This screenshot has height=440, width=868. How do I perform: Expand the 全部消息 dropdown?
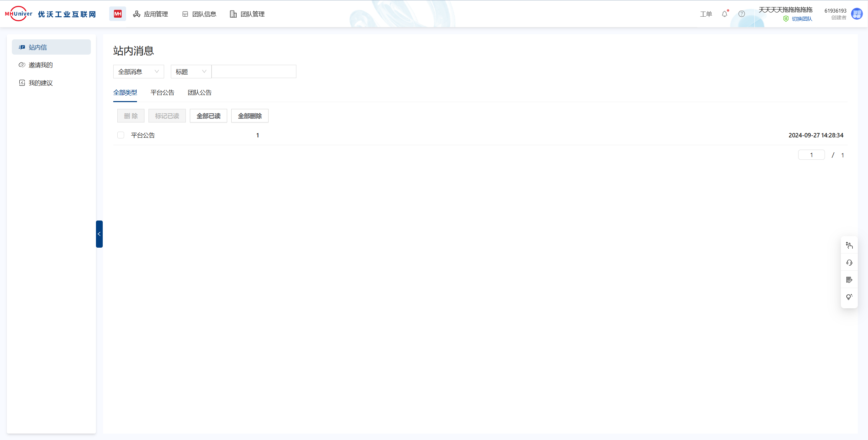click(x=138, y=72)
